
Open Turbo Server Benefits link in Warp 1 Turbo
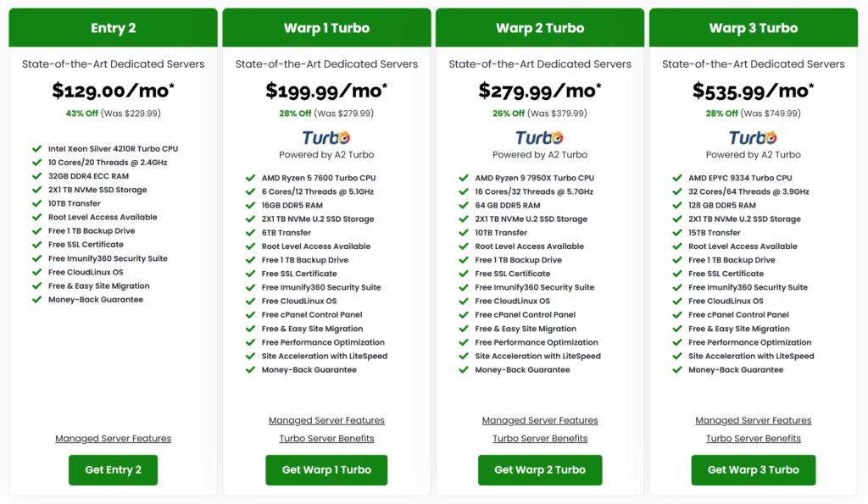coord(326,439)
